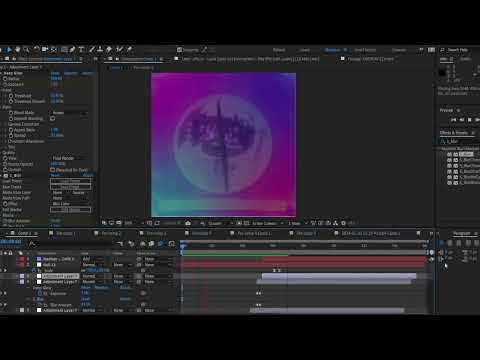Click the Edit Blocks button

pyautogui.click(x=70, y=210)
